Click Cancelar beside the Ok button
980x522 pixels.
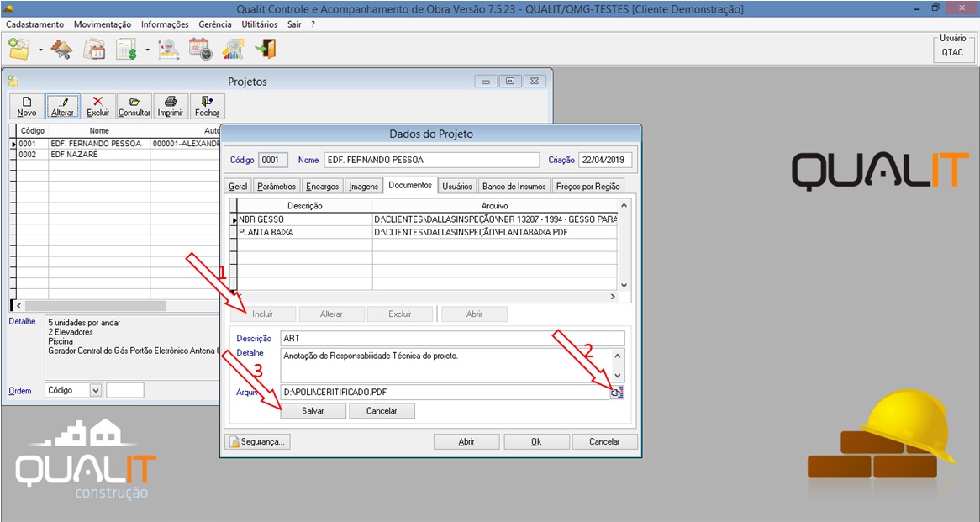click(x=604, y=441)
